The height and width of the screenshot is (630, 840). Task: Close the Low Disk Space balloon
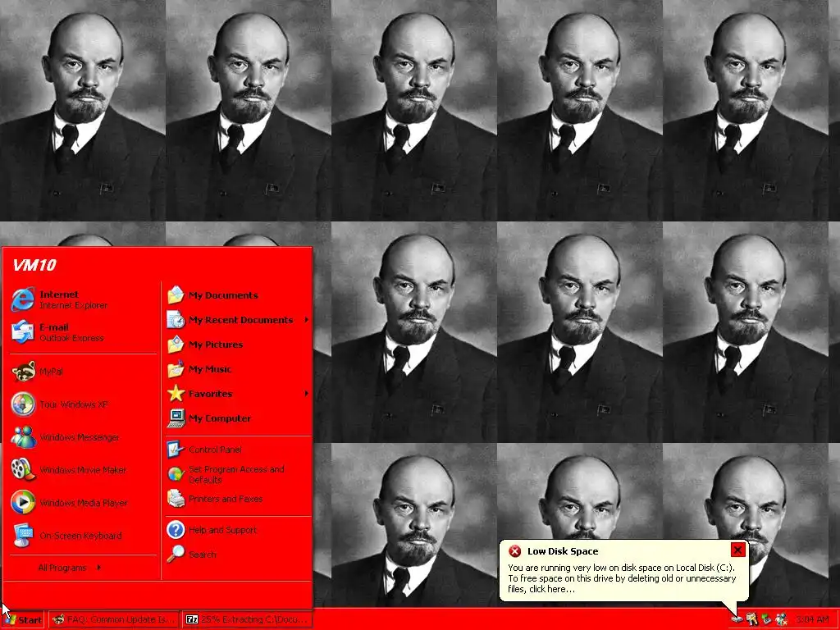[737, 550]
